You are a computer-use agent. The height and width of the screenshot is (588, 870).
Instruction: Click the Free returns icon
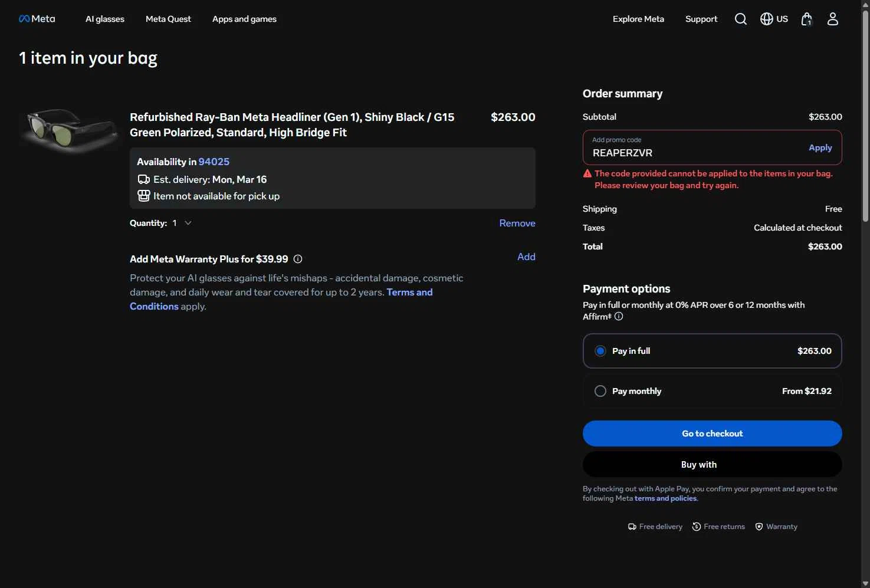(697, 527)
